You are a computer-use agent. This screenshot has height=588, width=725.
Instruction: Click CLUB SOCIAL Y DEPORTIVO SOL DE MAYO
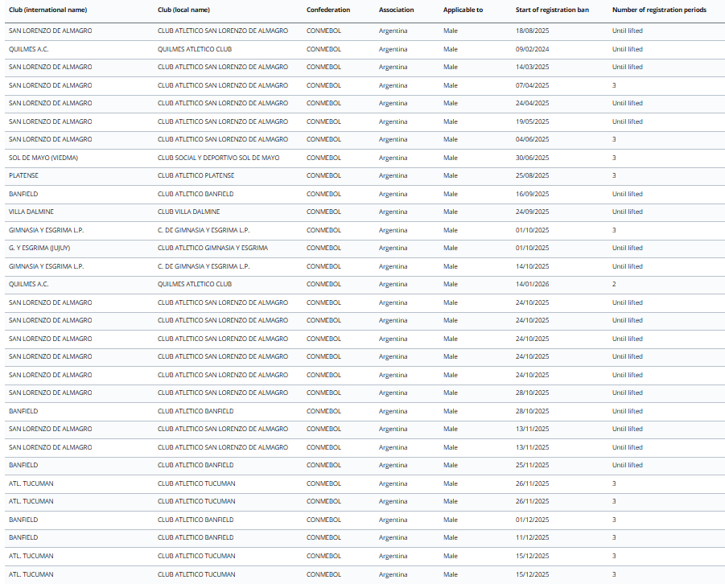tap(218, 158)
